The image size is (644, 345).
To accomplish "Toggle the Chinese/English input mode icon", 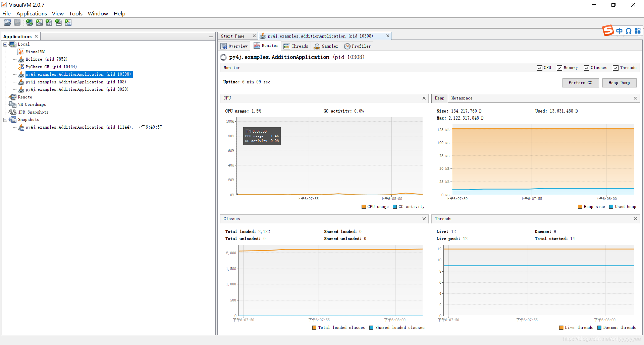I will (619, 31).
